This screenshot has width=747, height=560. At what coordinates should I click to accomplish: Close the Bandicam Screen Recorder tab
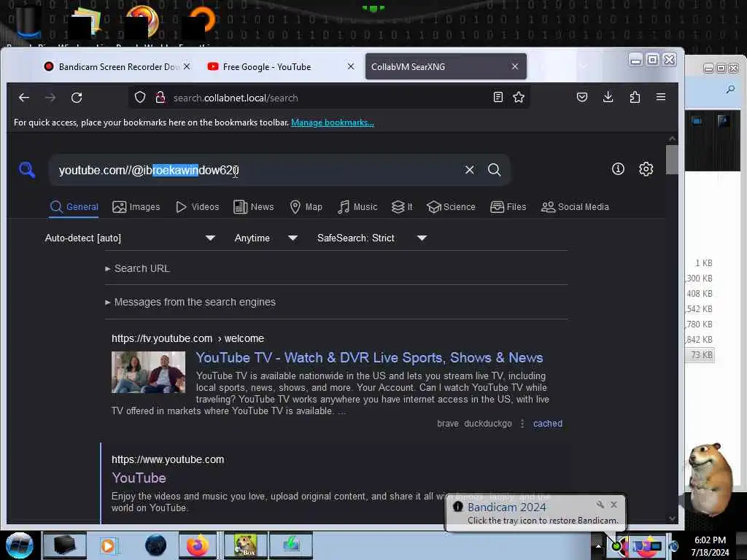click(187, 66)
